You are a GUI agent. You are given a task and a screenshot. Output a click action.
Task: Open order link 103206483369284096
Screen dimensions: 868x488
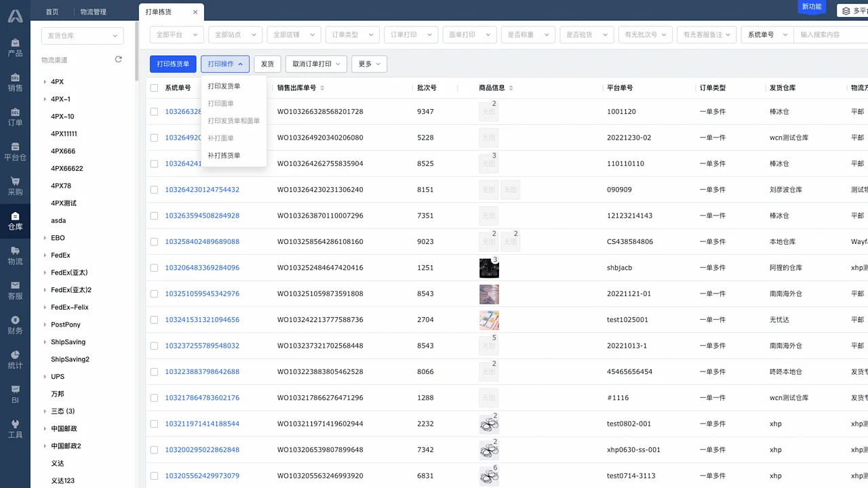pyautogui.click(x=201, y=268)
